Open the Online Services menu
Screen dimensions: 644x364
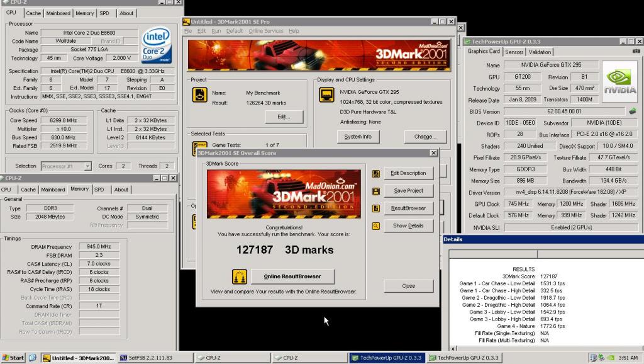[x=266, y=31]
